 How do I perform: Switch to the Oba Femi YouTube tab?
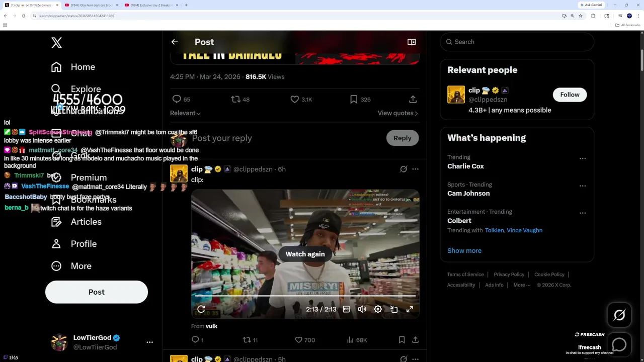tap(92, 5)
